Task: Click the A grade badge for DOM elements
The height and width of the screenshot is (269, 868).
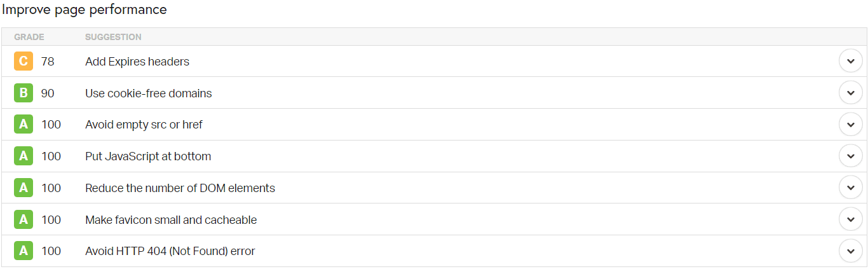Action: point(24,188)
